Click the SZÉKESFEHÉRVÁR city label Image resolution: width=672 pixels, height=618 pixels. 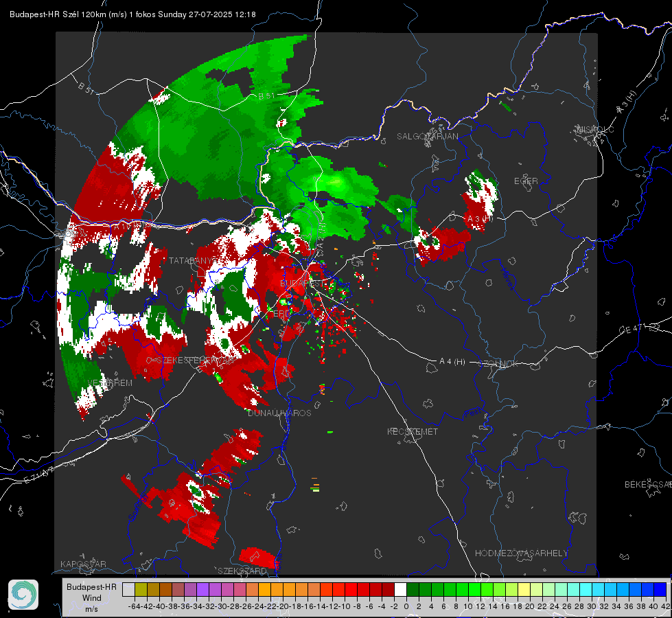(x=196, y=360)
